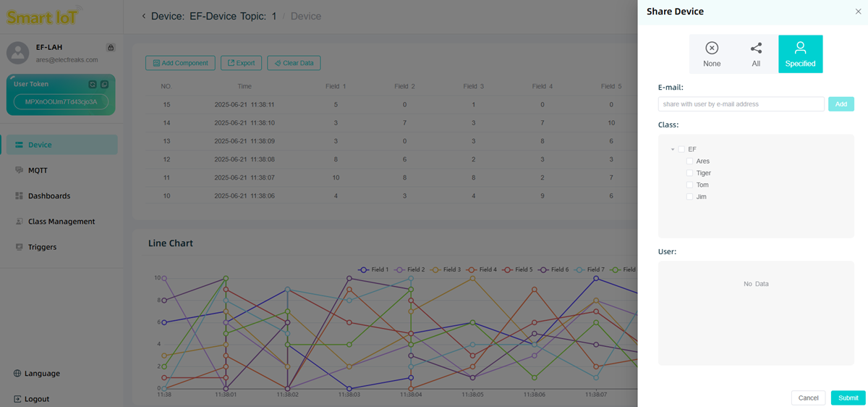The image size is (868, 407).
Task: Open Class Management in sidebar
Action: pyautogui.click(x=61, y=222)
